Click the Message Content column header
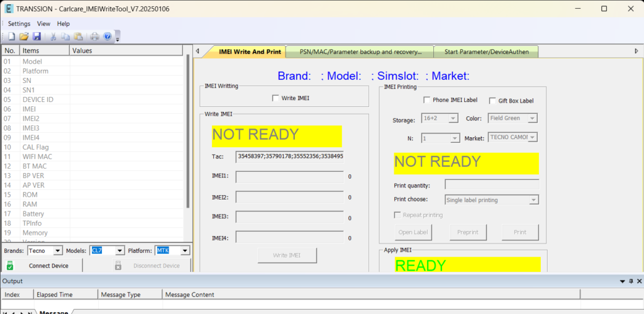This screenshot has height=314, width=644. pos(371,294)
